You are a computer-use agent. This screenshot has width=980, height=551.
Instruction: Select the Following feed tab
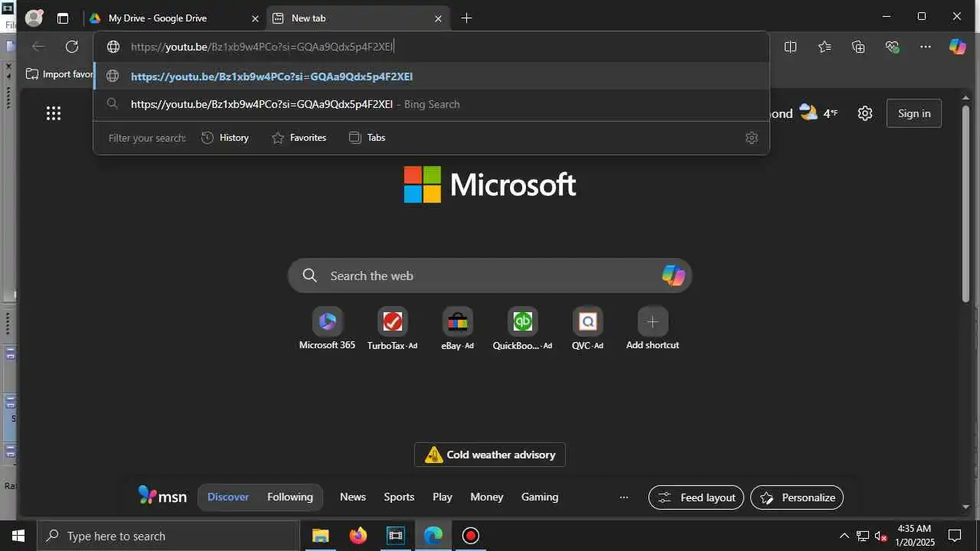[290, 497]
